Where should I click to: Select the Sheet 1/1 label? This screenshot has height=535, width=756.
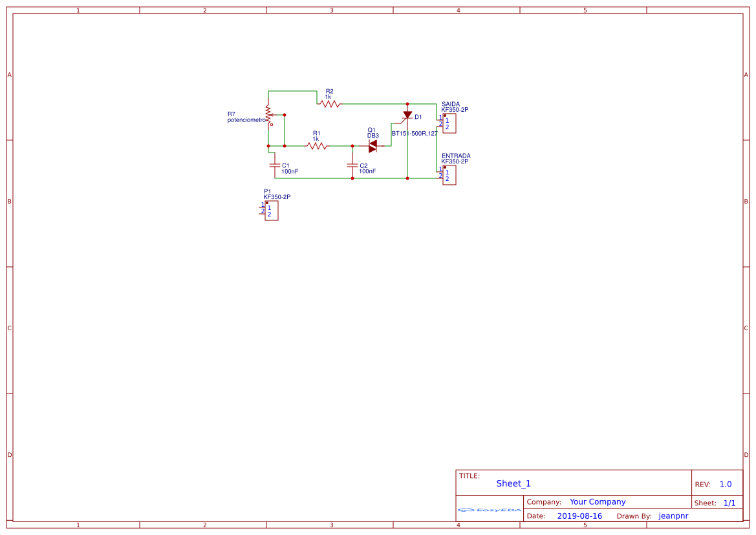(x=731, y=502)
